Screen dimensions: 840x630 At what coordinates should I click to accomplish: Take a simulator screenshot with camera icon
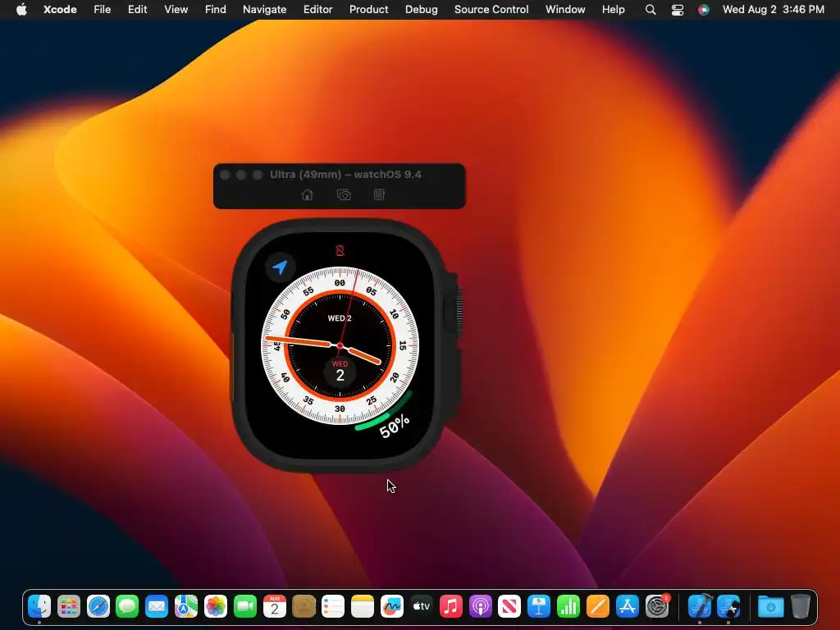point(344,195)
